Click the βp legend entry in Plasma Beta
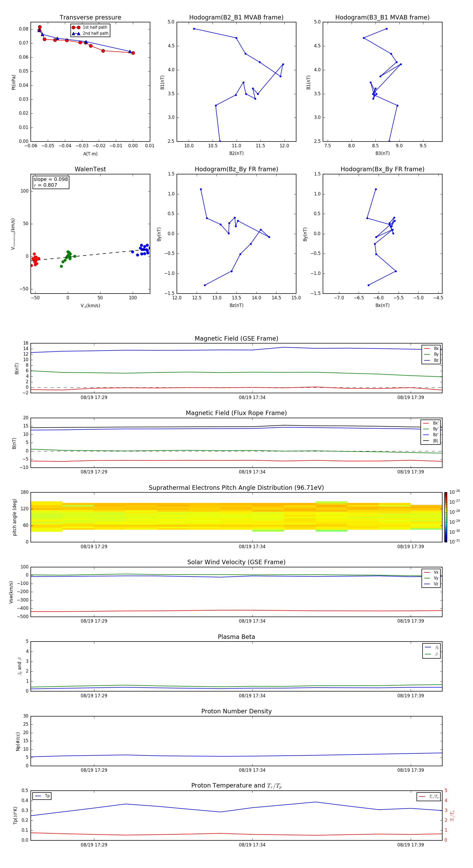This screenshot has height=868, width=473. [x=431, y=647]
